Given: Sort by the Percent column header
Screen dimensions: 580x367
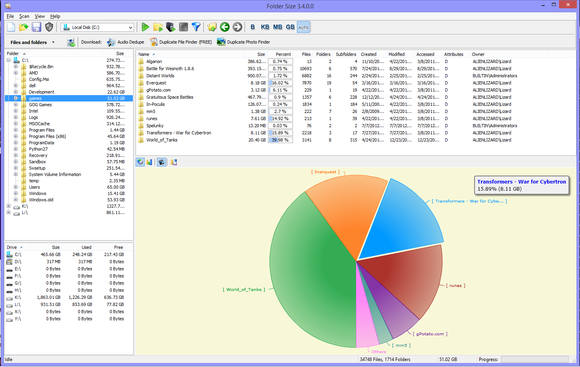Looking at the screenshot, I should (280, 54).
